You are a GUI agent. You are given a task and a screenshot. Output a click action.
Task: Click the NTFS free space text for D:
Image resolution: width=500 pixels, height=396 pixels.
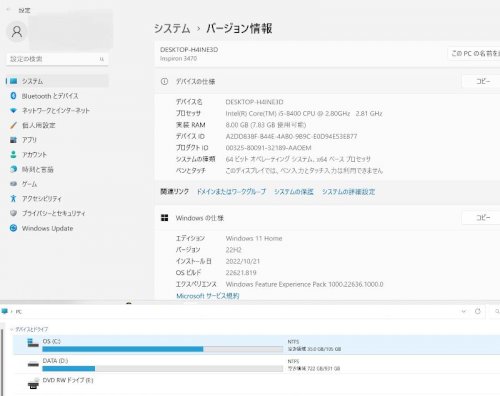pyautogui.click(x=314, y=369)
